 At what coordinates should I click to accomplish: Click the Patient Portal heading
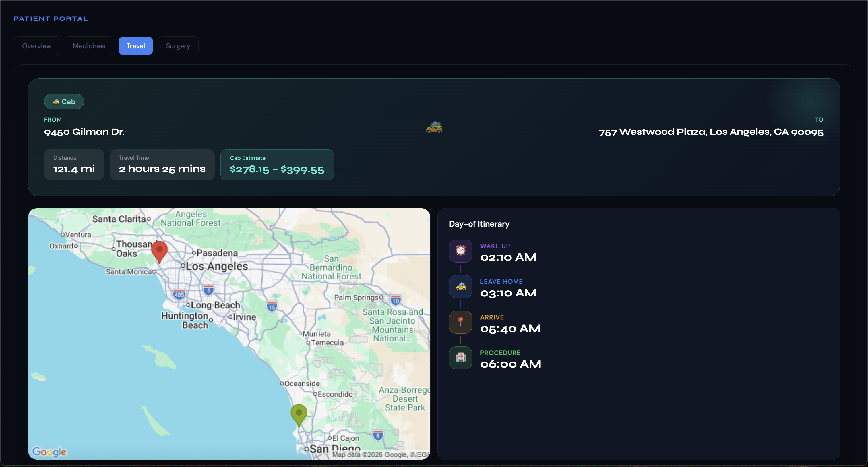coord(51,19)
